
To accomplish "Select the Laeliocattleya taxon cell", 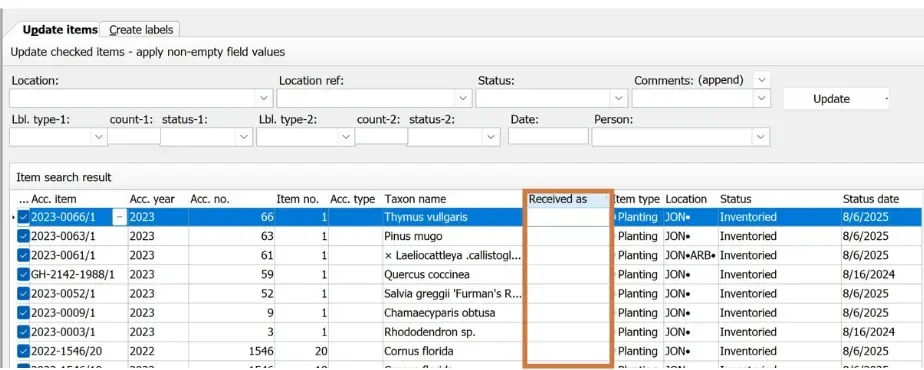I will coord(453,256).
